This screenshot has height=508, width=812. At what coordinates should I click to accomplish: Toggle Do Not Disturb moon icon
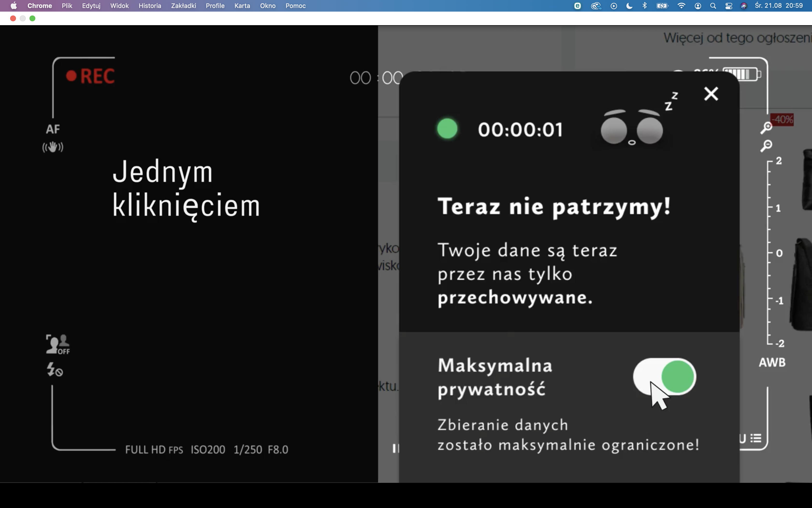coord(630,6)
